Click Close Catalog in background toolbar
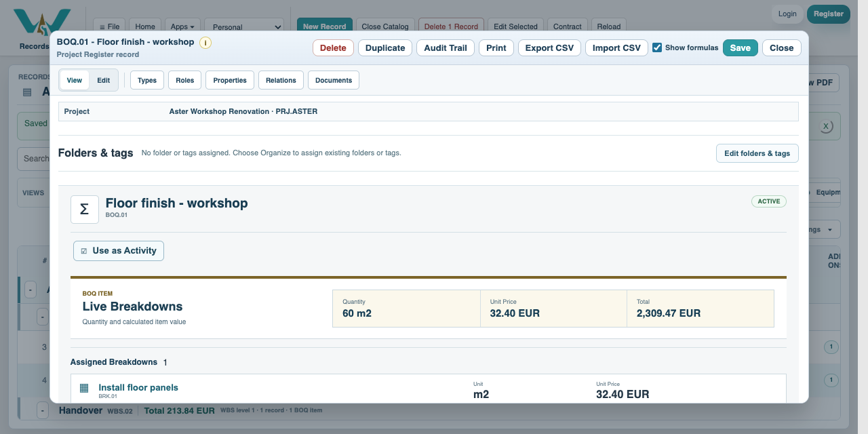 coord(385,26)
